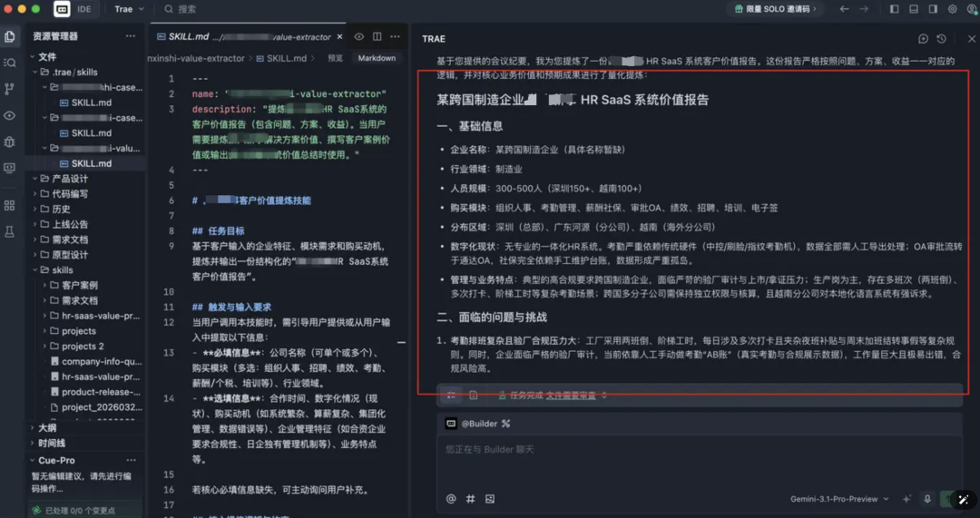
Task: Open the search view in activity bar
Action: point(10,63)
